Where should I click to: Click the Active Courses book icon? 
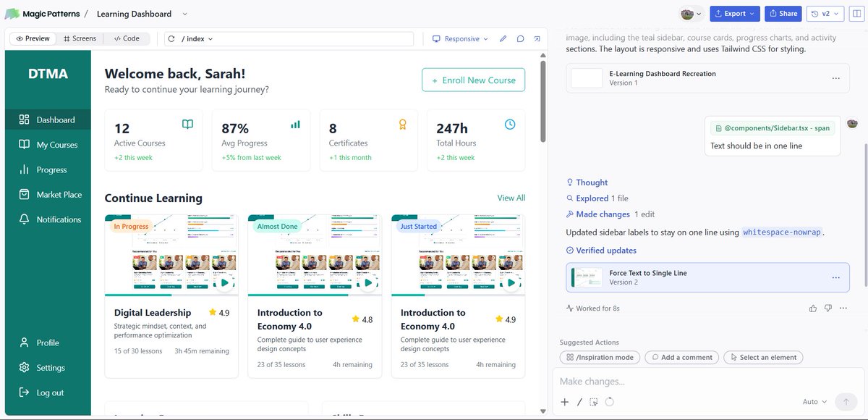click(187, 125)
